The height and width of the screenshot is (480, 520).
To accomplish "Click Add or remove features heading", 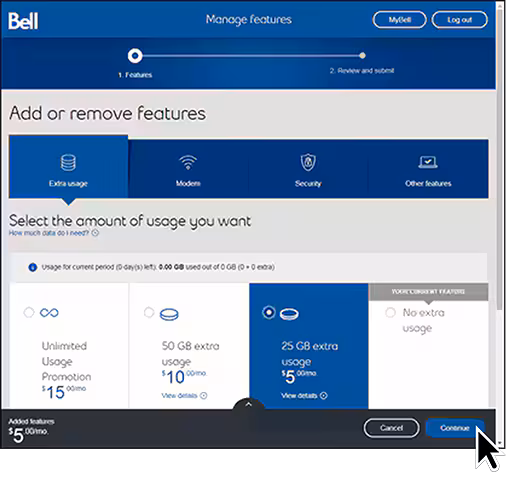I will point(108,113).
